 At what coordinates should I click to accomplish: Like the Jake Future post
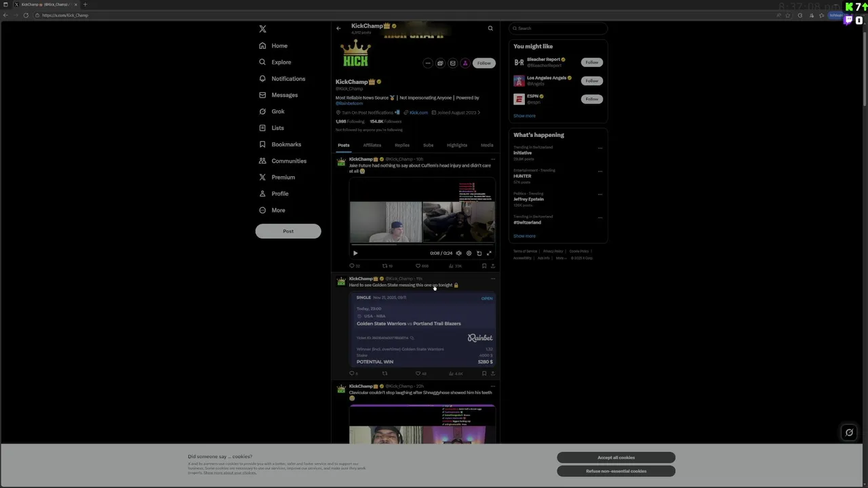pyautogui.click(x=421, y=266)
